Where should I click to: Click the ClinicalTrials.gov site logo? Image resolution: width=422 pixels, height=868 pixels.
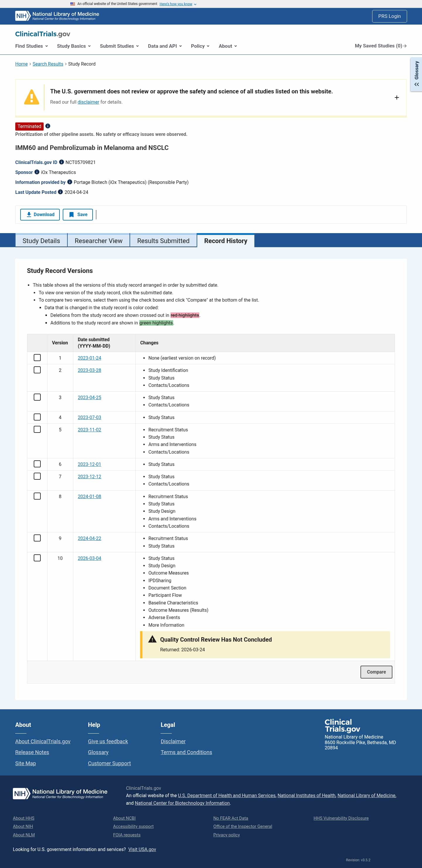click(42, 34)
